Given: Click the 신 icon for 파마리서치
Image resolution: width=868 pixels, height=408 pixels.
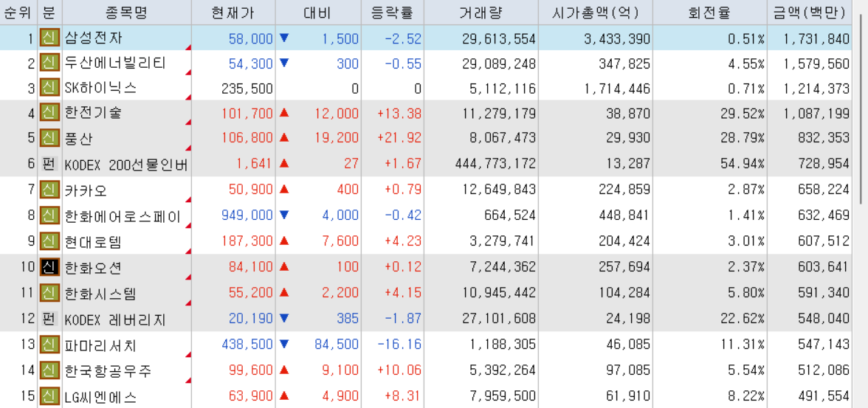Looking at the screenshot, I should point(50,345).
